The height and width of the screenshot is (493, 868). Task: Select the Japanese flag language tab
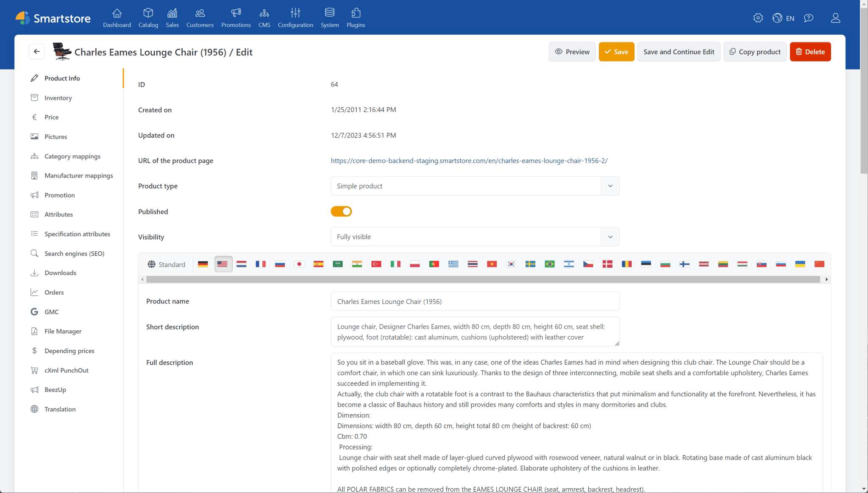(x=299, y=264)
